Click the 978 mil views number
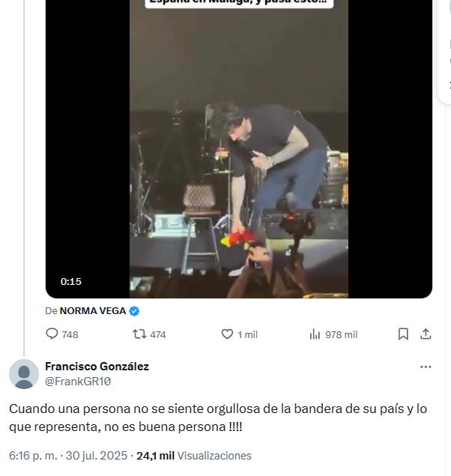The image size is (451, 476). 341,334
